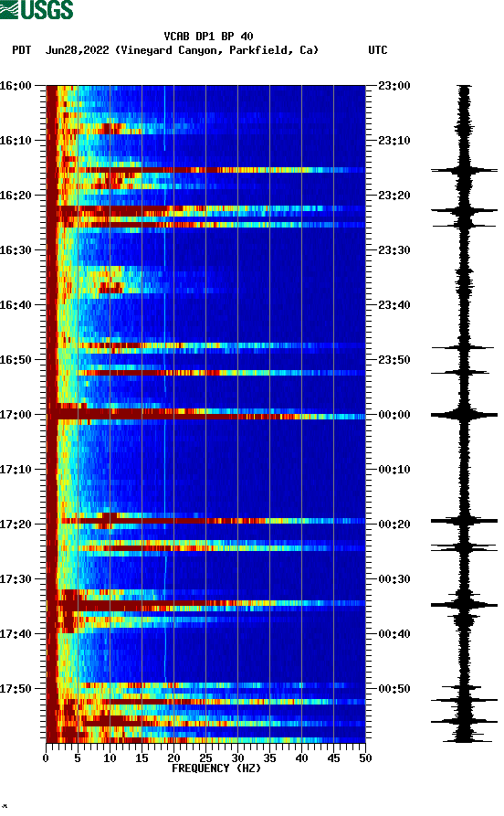Click the 50 Hz tick label

pos(365,758)
